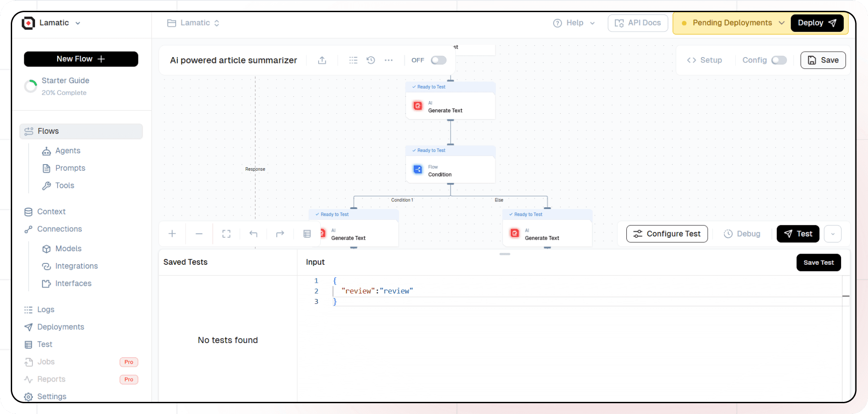The width and height of the screenshot is (868, 414).
Task: Expand the Lamatic workspace switcher
Action: pos(79,22)
